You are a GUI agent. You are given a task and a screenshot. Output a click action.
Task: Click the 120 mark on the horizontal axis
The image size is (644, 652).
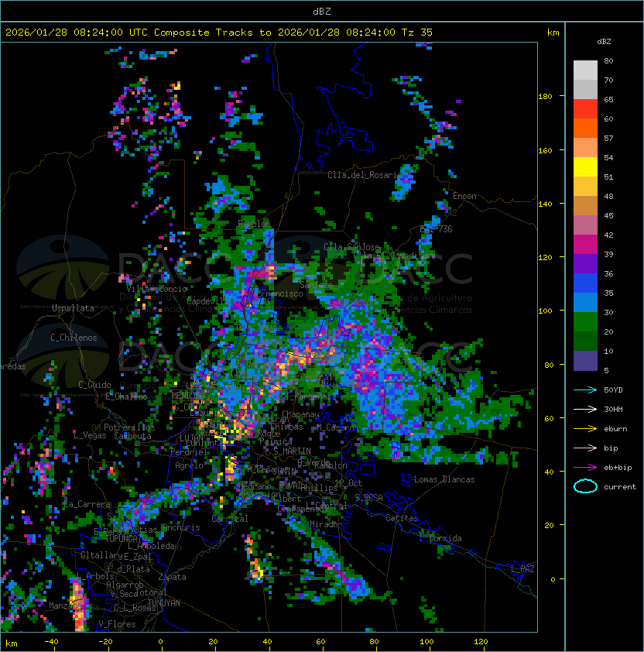pyautogui.click(x=481, y=641)
